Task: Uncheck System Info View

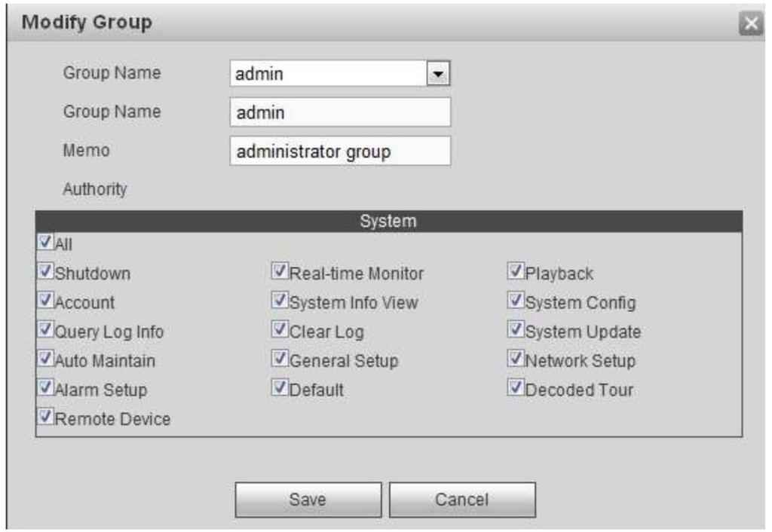Action: pyautogui.click(x=280, y=300)
